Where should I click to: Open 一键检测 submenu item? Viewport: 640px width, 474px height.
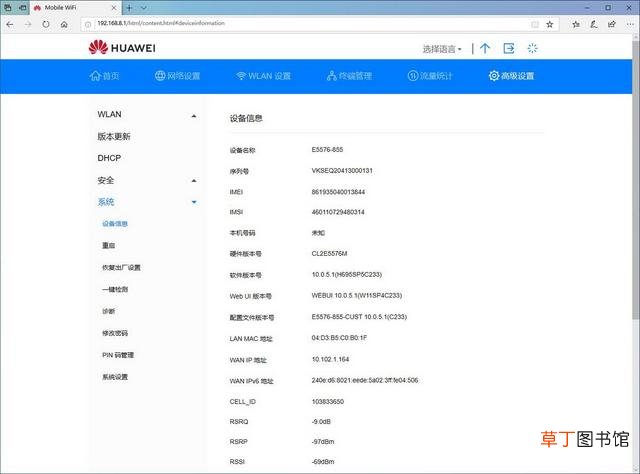115,289
